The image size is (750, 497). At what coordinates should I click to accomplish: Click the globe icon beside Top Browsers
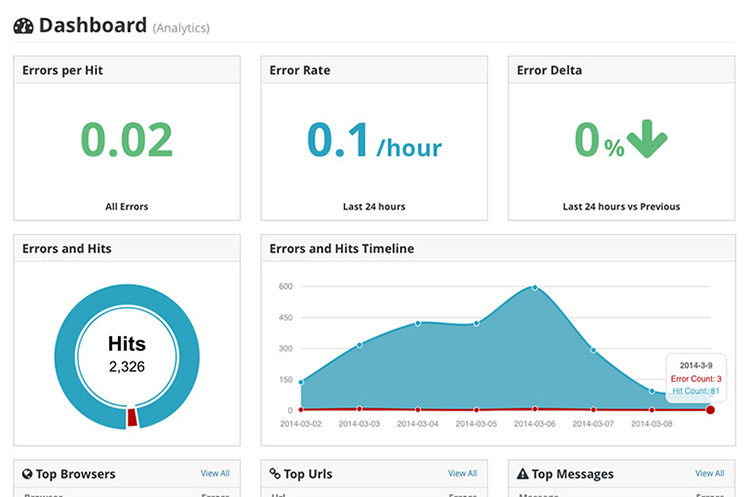(x=27, y=474)
